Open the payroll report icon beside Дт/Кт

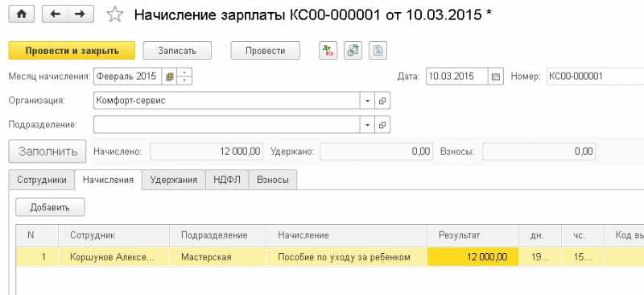353,51
